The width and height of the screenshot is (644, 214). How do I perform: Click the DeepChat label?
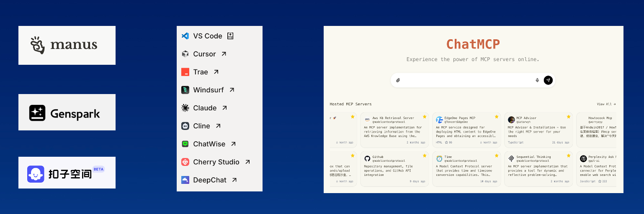point(210,180)
